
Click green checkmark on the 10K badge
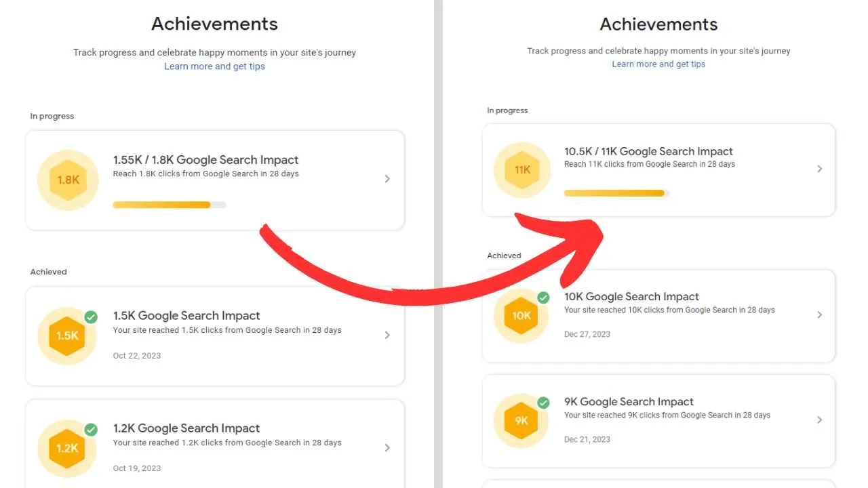click(x=543, y=298)
